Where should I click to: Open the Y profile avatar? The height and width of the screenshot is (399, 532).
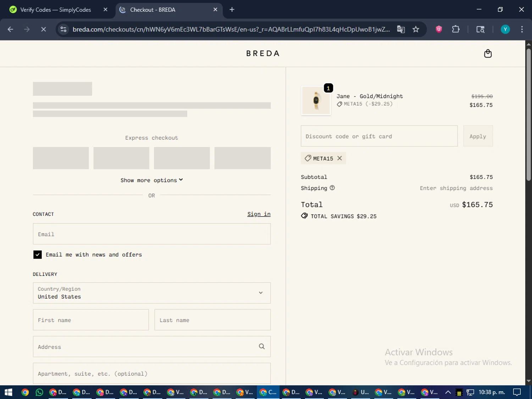tap(505, 29)
